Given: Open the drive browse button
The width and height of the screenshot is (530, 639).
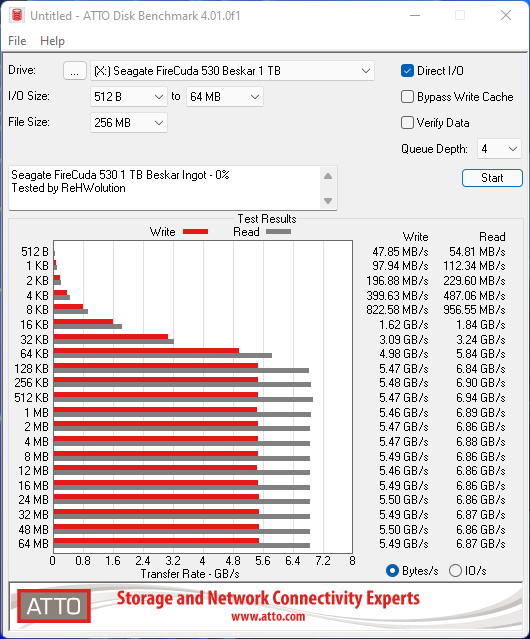Looking at the screenshot, I should (75, 71).
